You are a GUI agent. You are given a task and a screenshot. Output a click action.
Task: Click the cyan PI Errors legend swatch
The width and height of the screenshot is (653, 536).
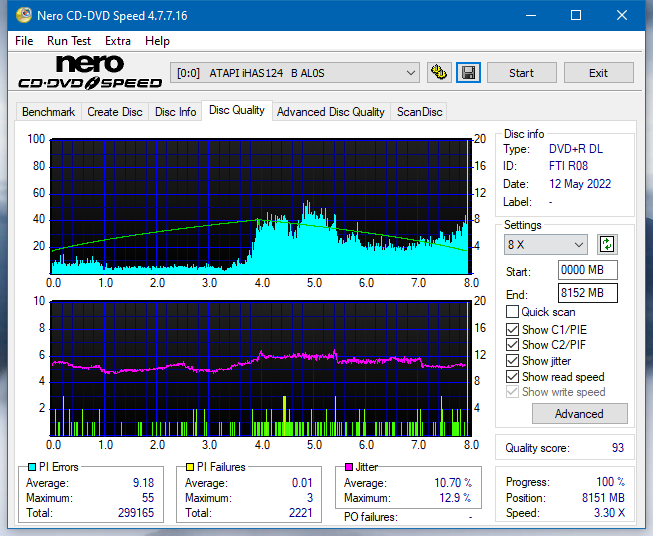tap(32, 467)
